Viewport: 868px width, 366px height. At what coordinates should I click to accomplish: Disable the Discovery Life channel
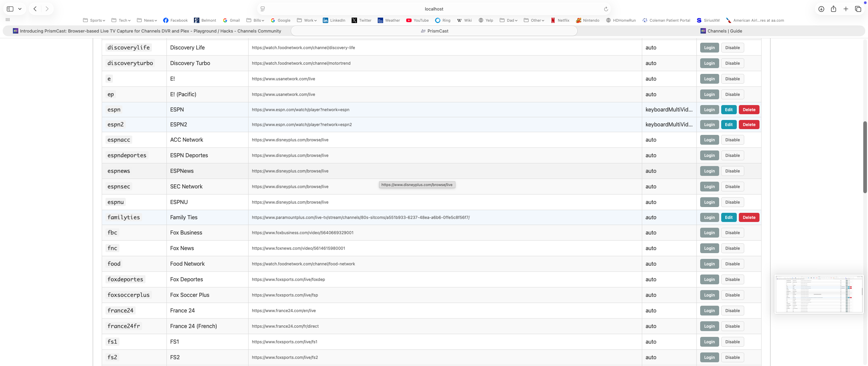(732, 48)
